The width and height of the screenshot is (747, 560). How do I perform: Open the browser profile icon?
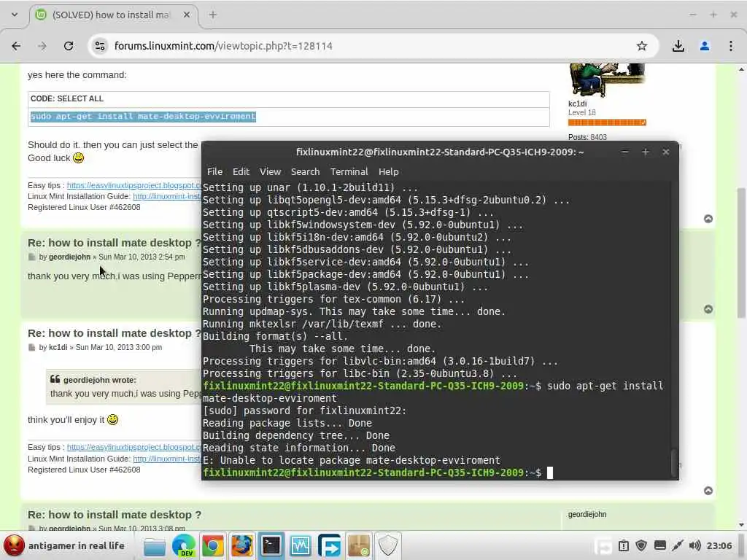click(704, 46)
